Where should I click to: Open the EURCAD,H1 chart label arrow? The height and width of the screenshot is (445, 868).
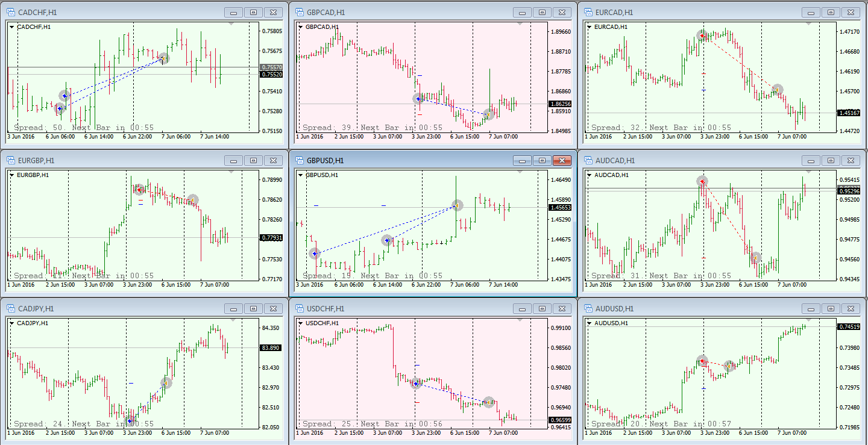[590, 26]
